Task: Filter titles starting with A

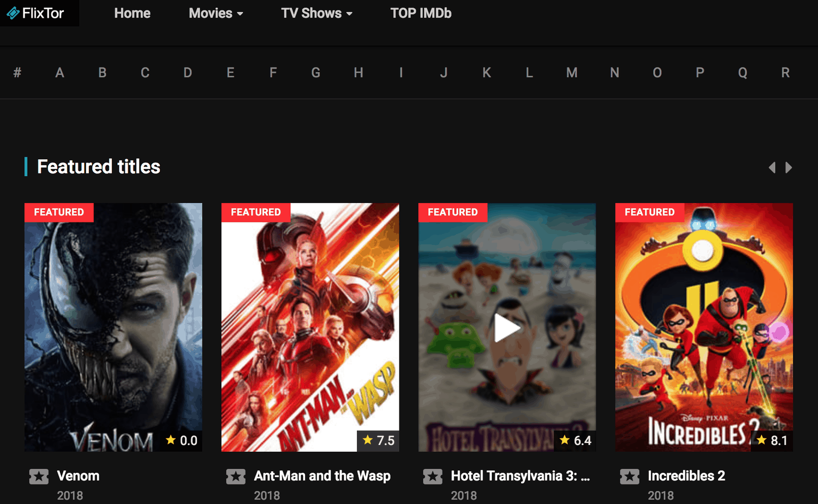Action: [x=60, y=73]
